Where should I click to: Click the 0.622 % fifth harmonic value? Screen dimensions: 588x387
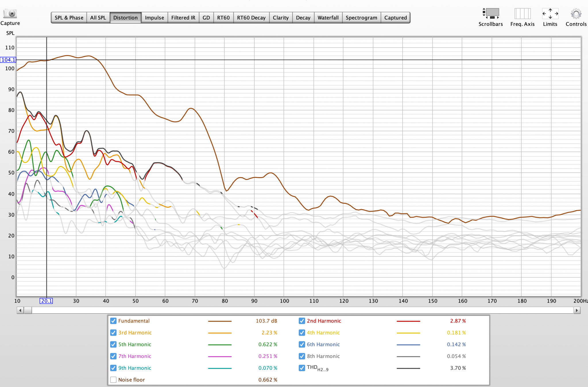pyautogui.click(x=268, y=344)
